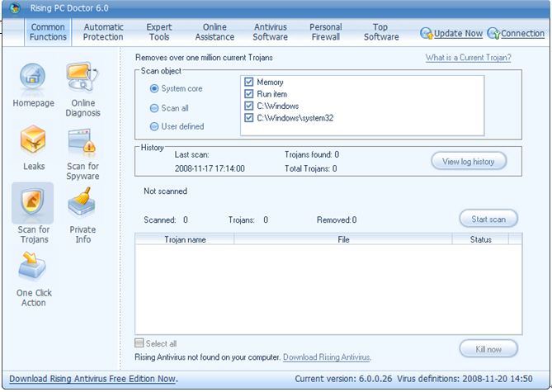552x392 pixels.
Task: Click the View log history button
Action: point(468,162)
